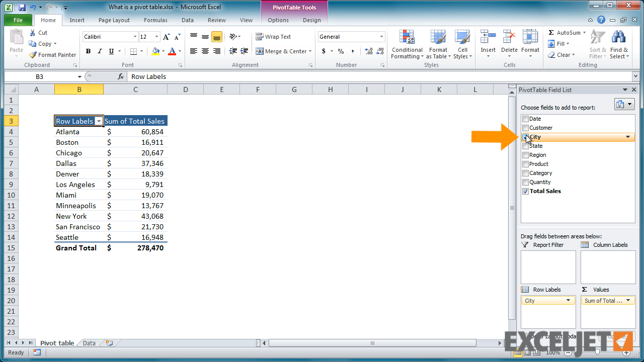Screen dimensions: 644x362
Task: Check the Region field checkbox
Action: (525, 155)
